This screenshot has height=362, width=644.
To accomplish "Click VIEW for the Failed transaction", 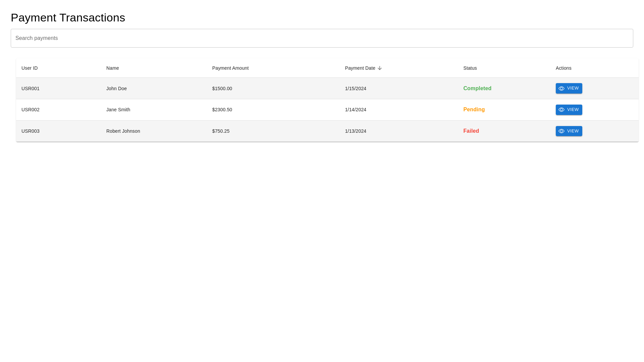I will (x=569, y=131).
